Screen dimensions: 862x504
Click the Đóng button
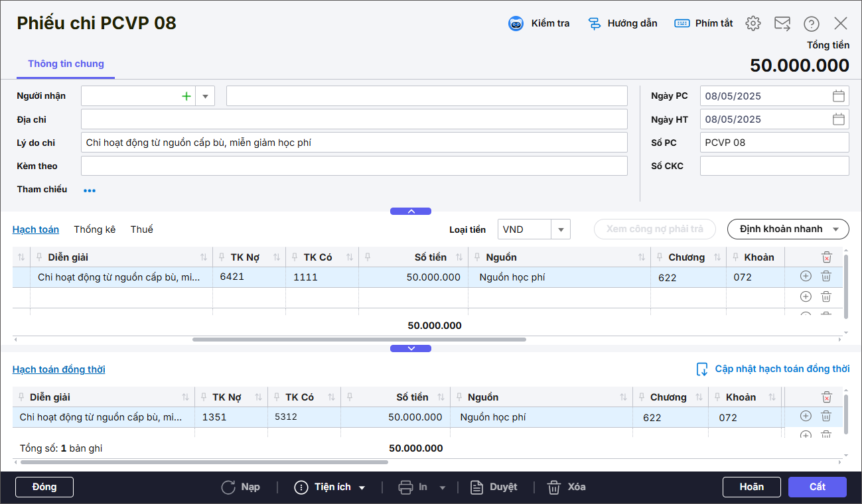click(x=44, y=487)
